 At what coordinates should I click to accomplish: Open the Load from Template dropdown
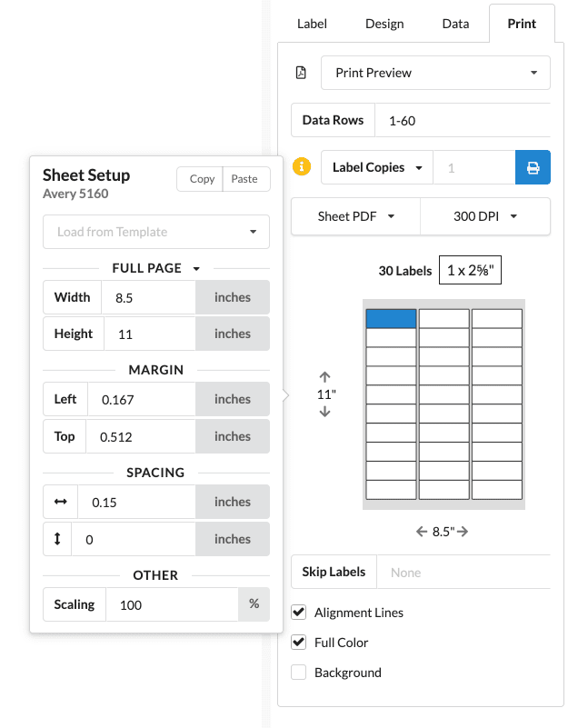coord(155,232)
